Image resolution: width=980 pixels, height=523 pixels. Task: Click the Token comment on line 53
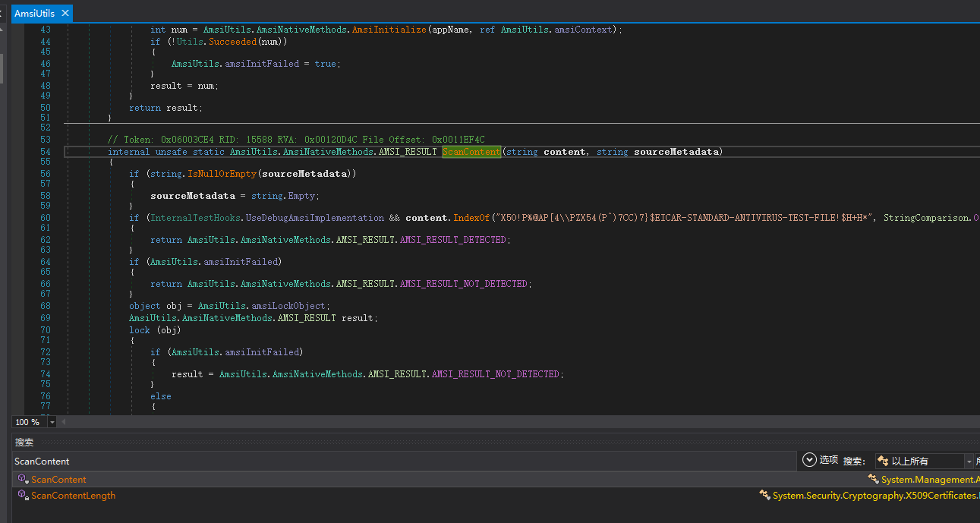[296, 140]
